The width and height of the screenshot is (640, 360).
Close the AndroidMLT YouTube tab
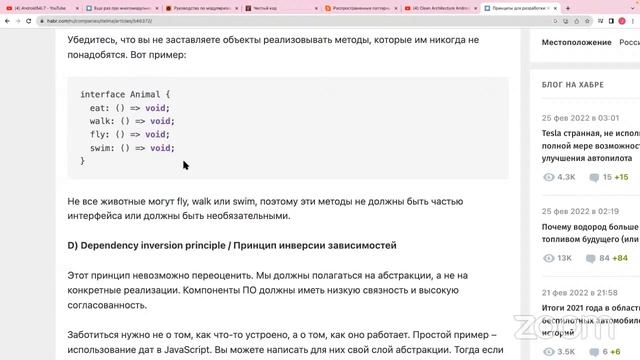(77, 8)
